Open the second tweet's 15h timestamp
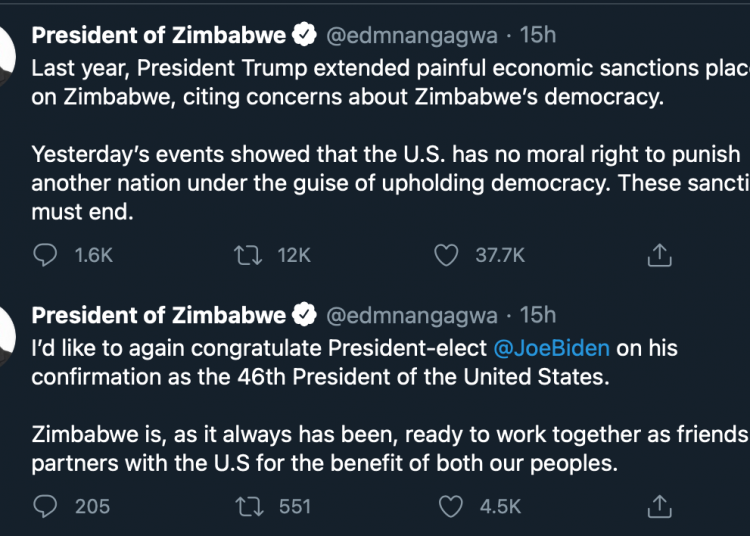The height and width of the screenshot is (536, 750). coord(538,316)
